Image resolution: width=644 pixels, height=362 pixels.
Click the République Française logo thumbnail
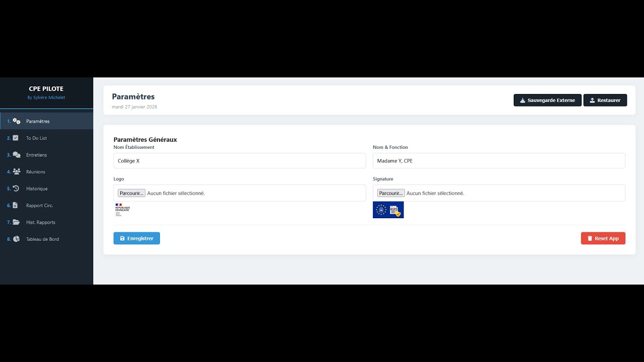[123, 210]
